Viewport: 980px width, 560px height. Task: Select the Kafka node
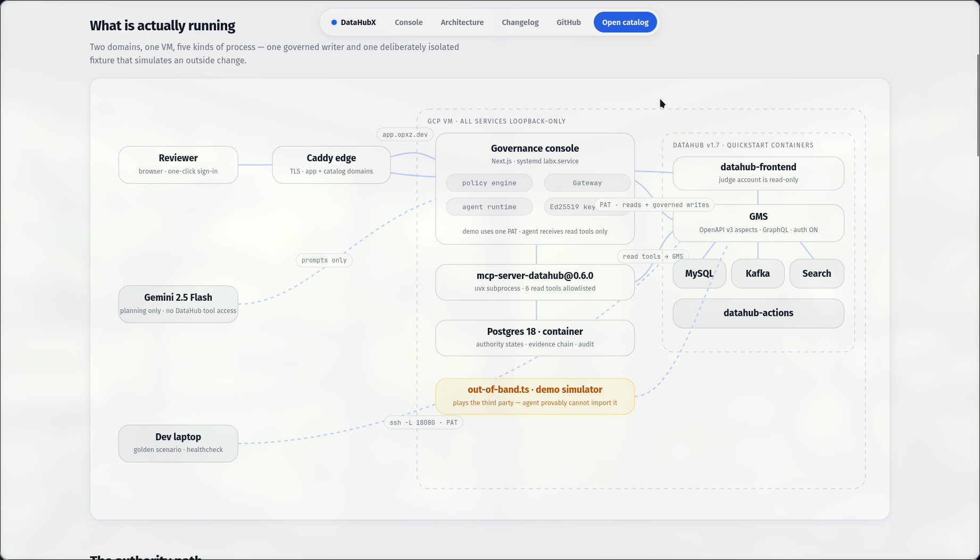tap(758, 274)
